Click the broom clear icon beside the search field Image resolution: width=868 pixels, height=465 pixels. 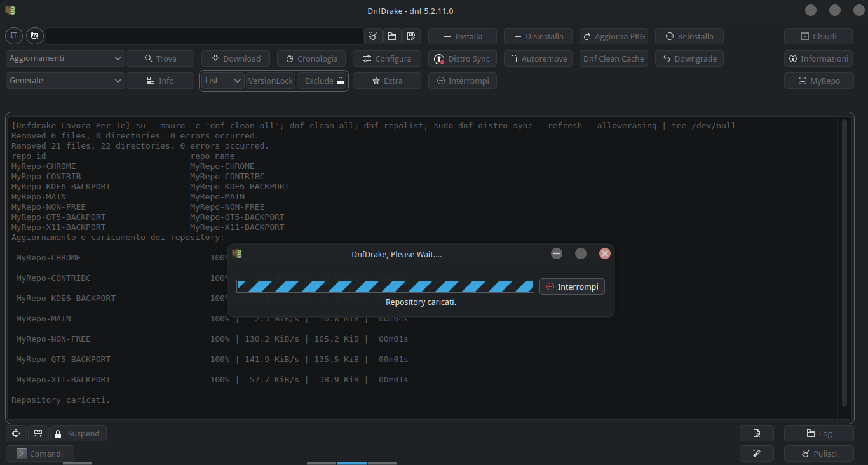(x=373, y=36)
